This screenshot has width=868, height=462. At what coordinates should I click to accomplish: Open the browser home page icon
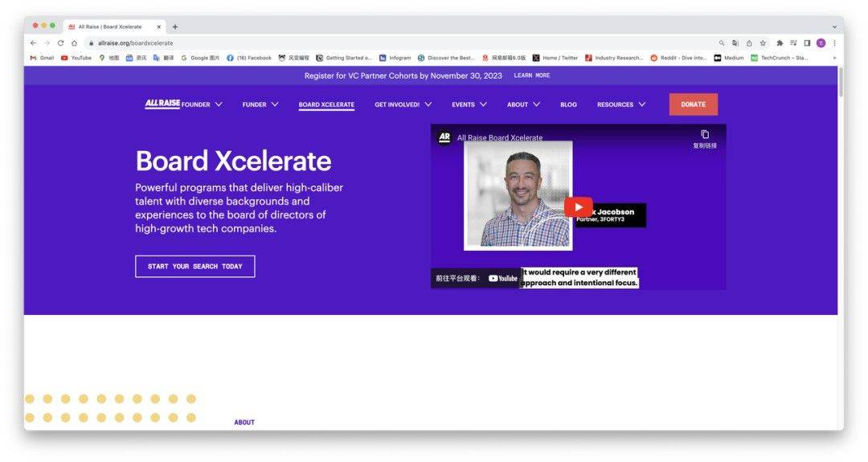[74, 43]
